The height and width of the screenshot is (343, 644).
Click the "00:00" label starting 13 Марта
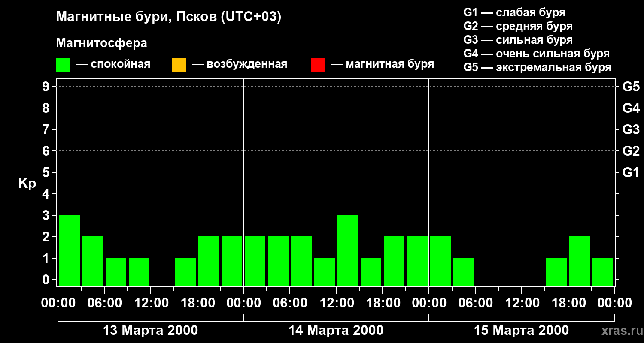pyautogui.click(x=58, y=303)
